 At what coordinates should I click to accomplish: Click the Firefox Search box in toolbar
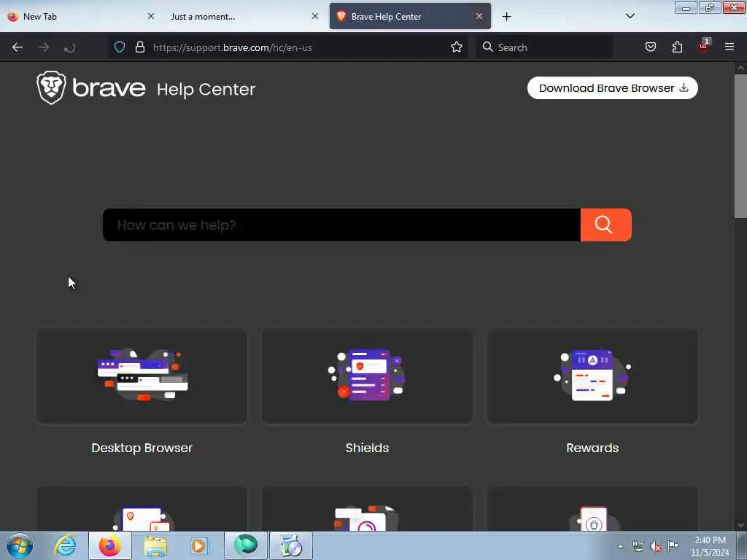coord(544,47)
